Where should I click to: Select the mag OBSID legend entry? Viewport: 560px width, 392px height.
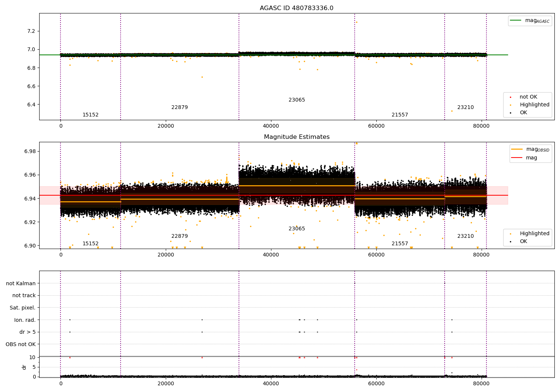(x=530, y=149)
